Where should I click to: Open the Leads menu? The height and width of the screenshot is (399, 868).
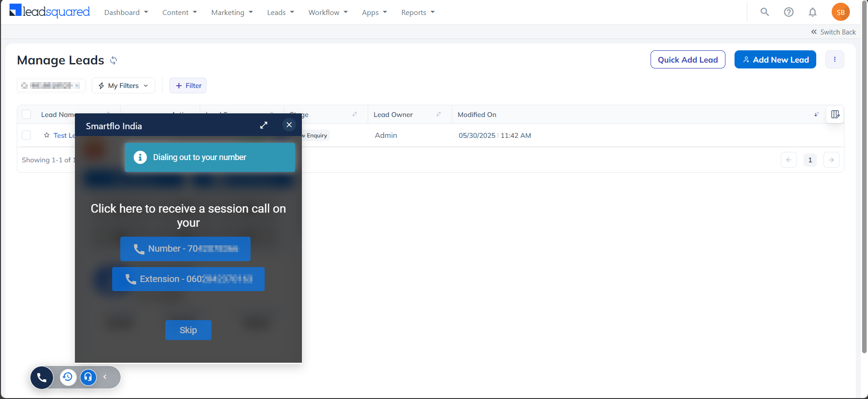click(281, 12)
